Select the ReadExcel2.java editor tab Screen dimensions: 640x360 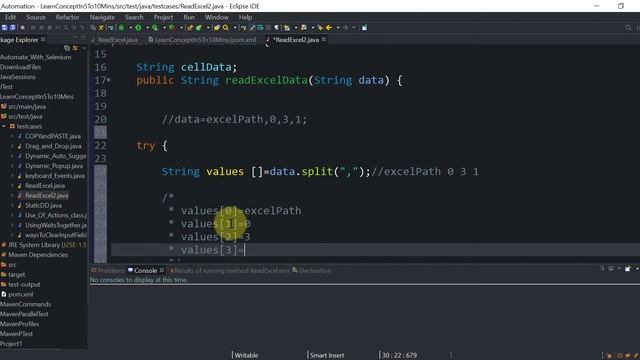point(296,40)
